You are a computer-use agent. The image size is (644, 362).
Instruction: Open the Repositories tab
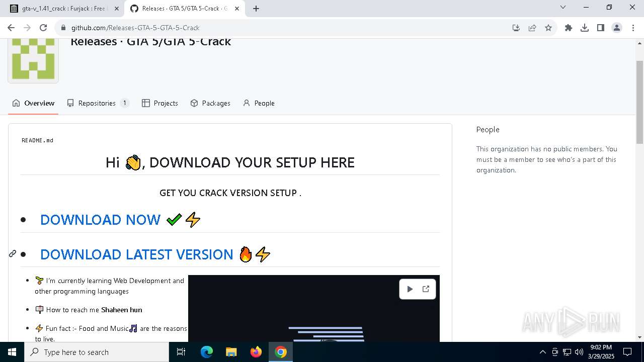(x=98, y=103)
